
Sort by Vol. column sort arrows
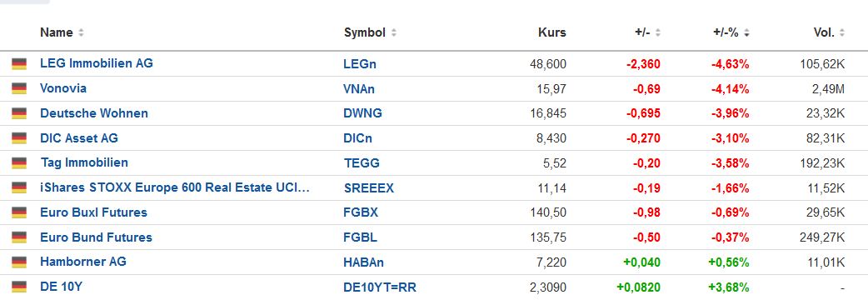[842, 33]
